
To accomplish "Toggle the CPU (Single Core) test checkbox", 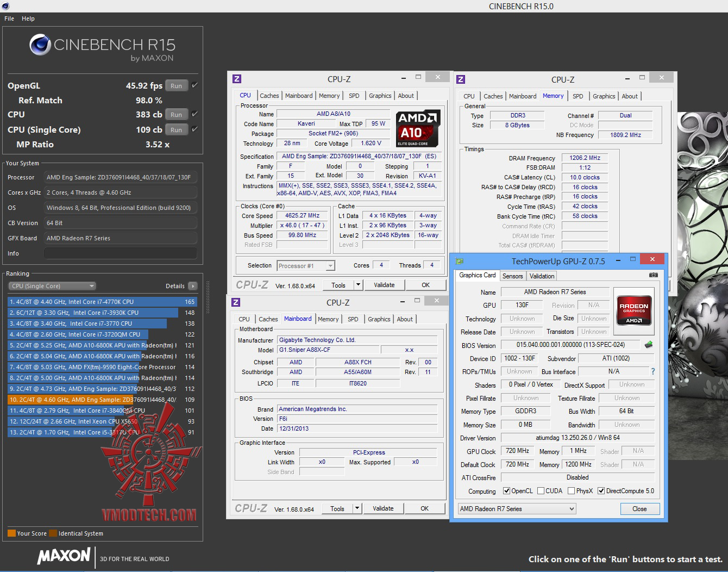I will tap(194, 129).
